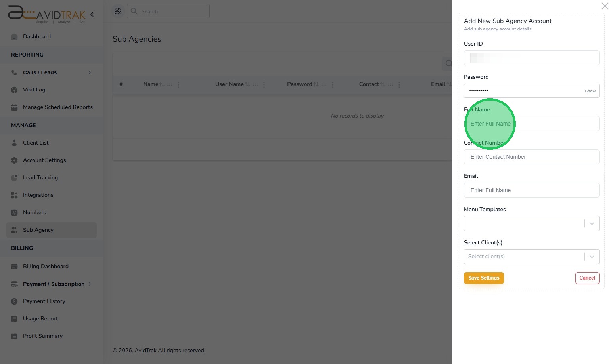Click the Contact Number input field
This screenshot has height=364, width=611.
pos(531,157)
